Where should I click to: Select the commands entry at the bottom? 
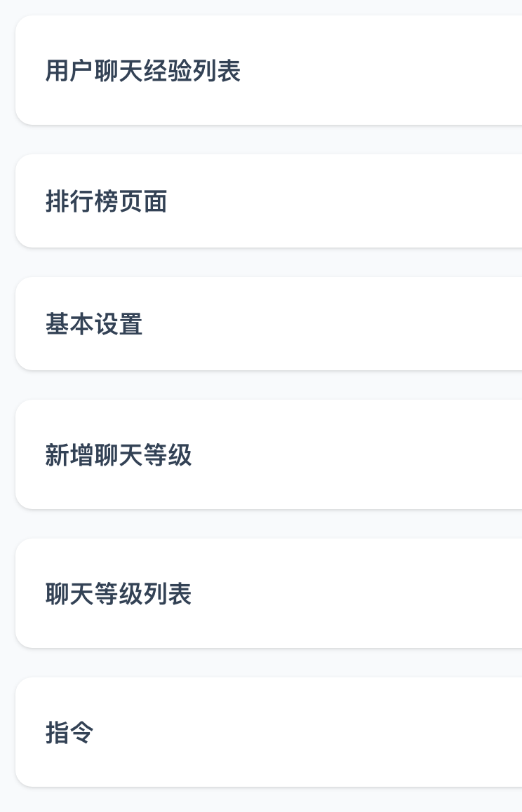pyautogui.click(x=69, y=733)
